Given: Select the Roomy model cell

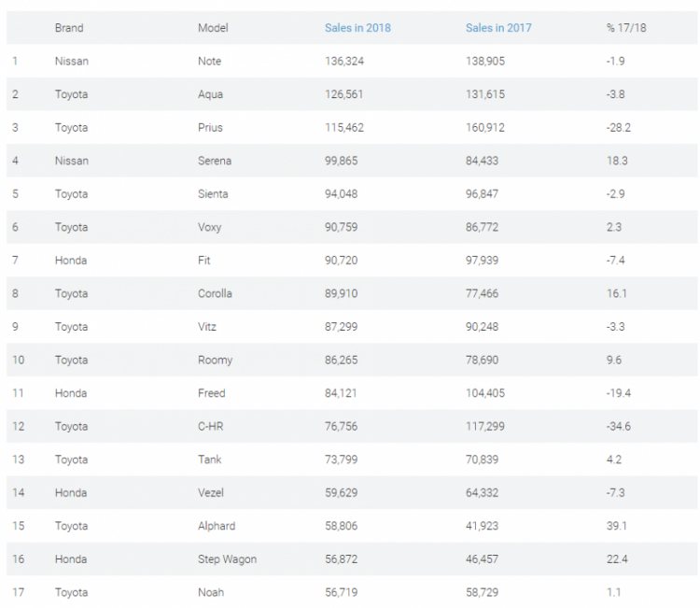Looking at the screenshot, I should click(x=216, y=361).
